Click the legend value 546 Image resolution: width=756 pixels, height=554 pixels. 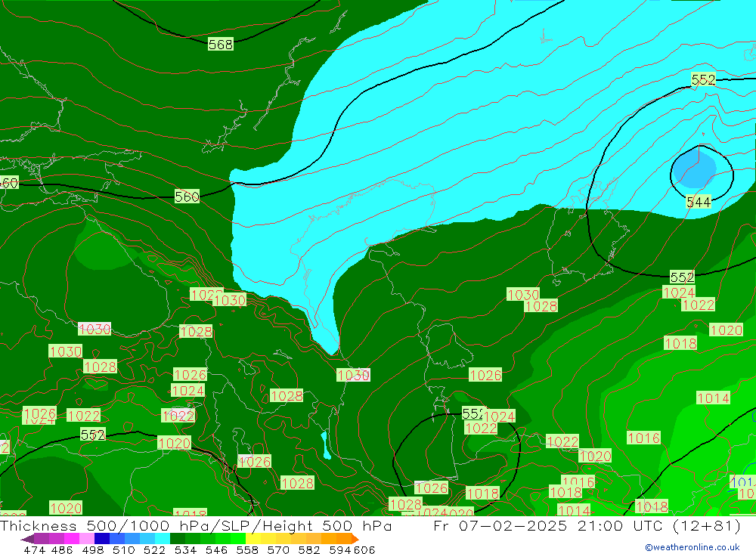coord(216,549)
